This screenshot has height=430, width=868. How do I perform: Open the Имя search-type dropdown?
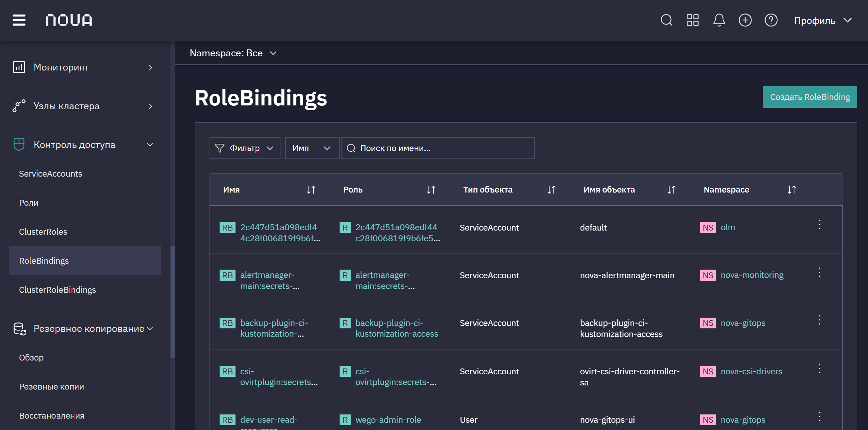click(312, 148)
